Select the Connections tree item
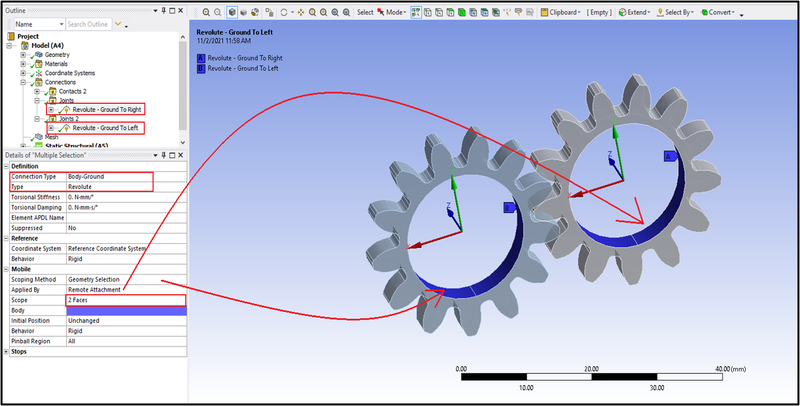This screenshot has width=800, height=406. 60,82
